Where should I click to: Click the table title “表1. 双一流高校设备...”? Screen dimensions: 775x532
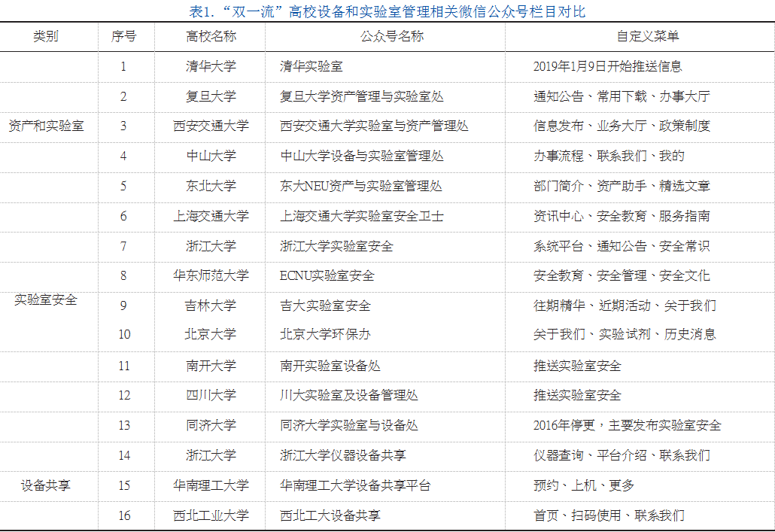point(387,11)
